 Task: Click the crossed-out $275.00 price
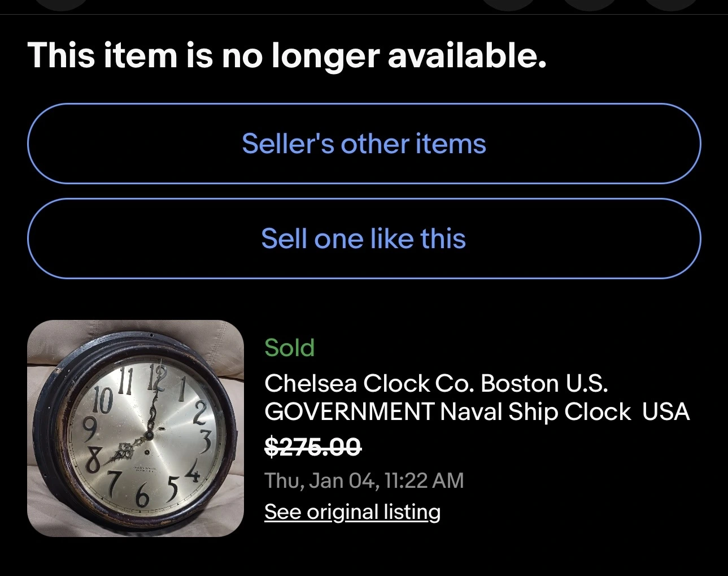tap(312, 448)
